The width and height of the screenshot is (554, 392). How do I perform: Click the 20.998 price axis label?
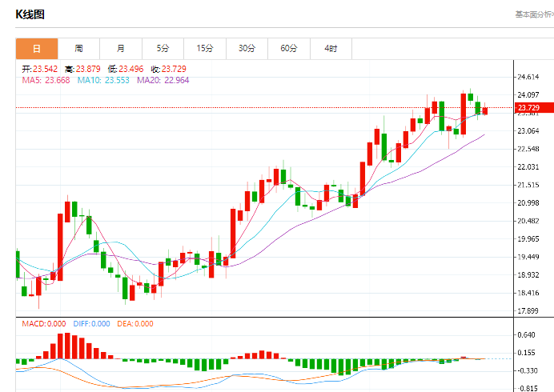click(x=528, y=203)
